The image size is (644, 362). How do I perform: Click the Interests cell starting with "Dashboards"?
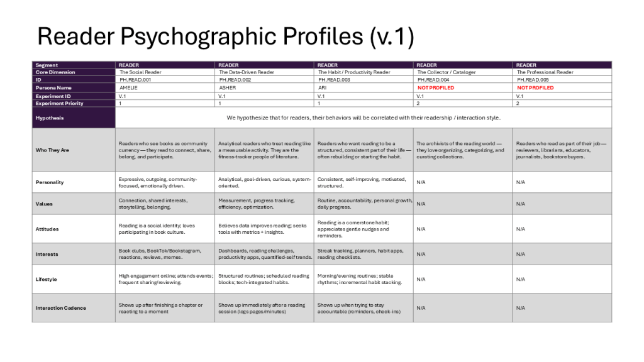click(x=264, y=254)
